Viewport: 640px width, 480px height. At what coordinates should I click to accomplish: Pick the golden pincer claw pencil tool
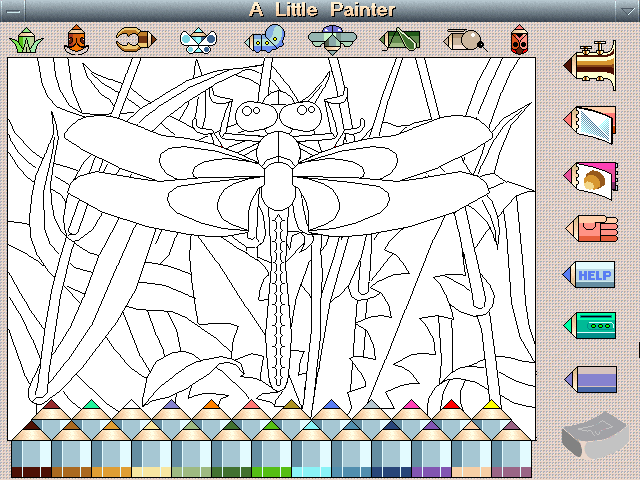136,40
